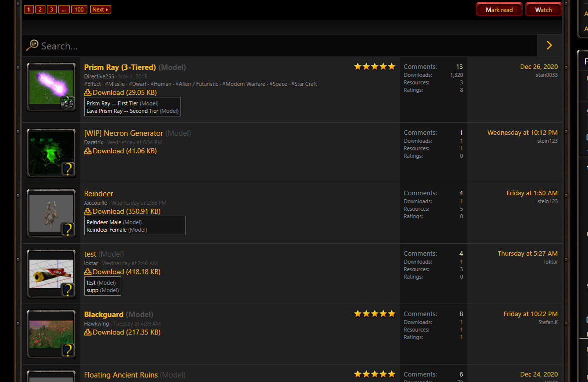Go to Next page
The image size is (588, 382).
pos(101,9)
